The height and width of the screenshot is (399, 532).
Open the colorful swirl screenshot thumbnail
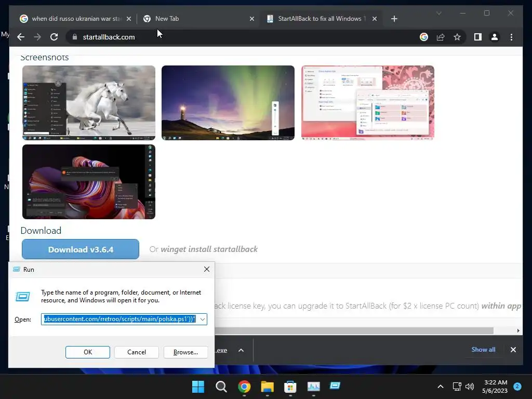(x=89, y=182)
